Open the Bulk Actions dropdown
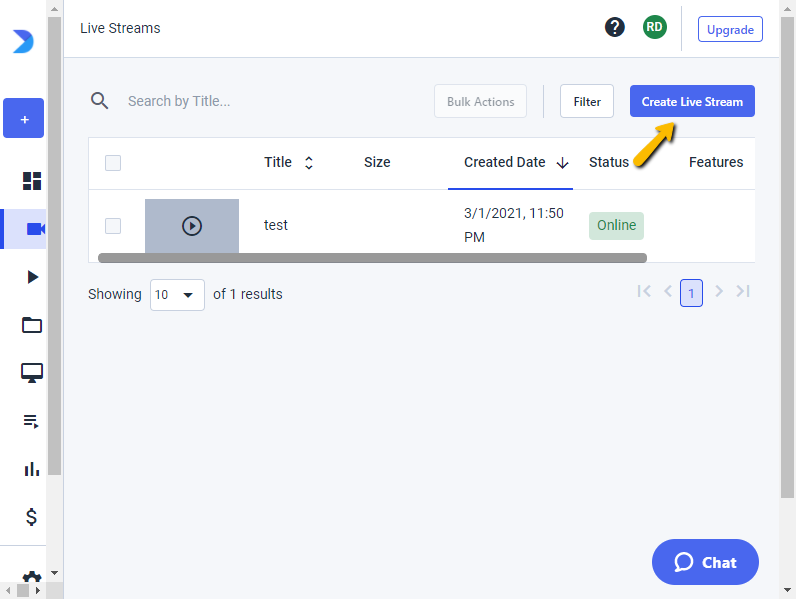Viewport: 796px width, 599px height. pyautogui.click(x=480, y=102)
